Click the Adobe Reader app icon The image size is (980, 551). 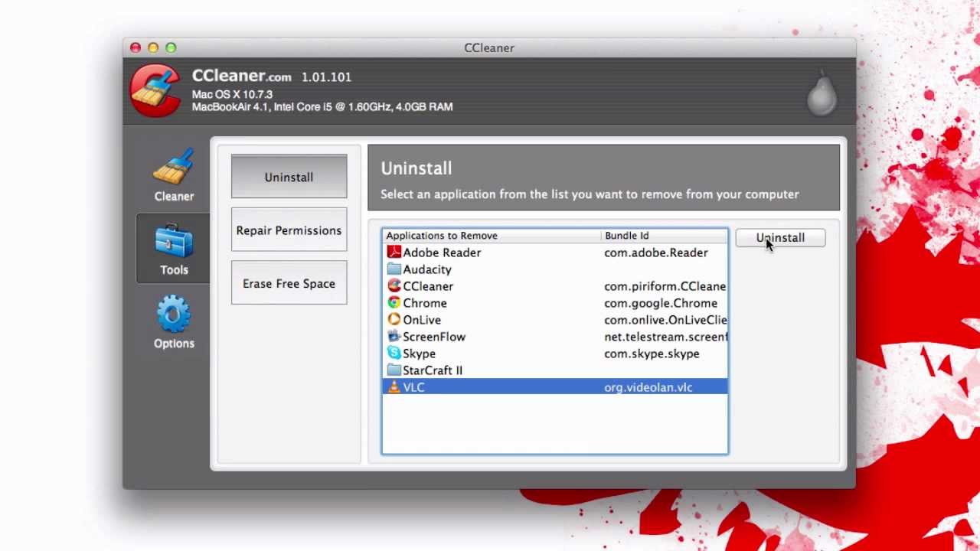394,252
